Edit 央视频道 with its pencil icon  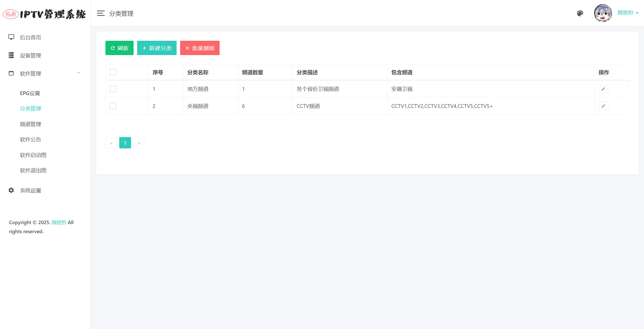point(603,106)
